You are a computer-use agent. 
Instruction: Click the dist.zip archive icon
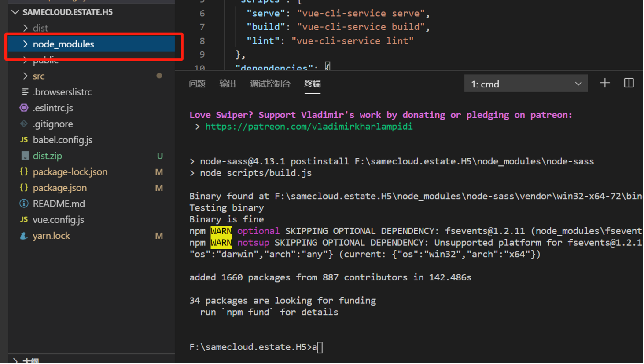pos(25,156)
